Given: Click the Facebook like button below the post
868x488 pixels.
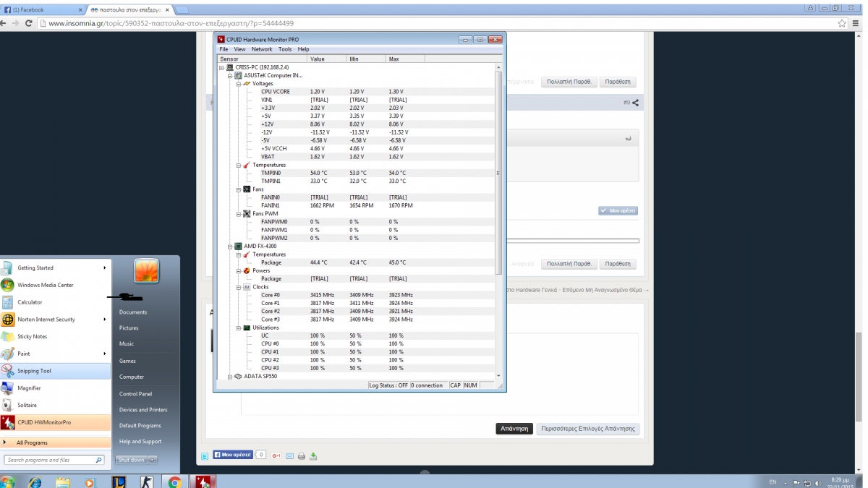Looking at the screenshot, I should pyautogui.click(x=233, y=455).
